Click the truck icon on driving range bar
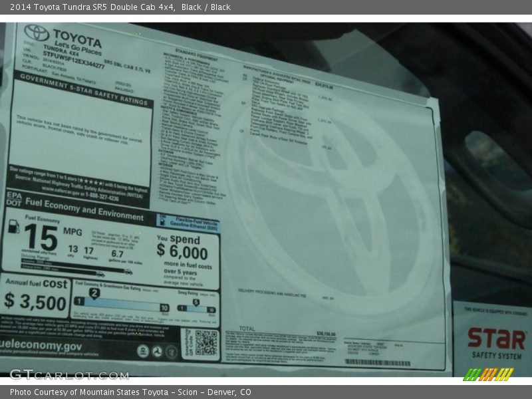 [128, 272]
